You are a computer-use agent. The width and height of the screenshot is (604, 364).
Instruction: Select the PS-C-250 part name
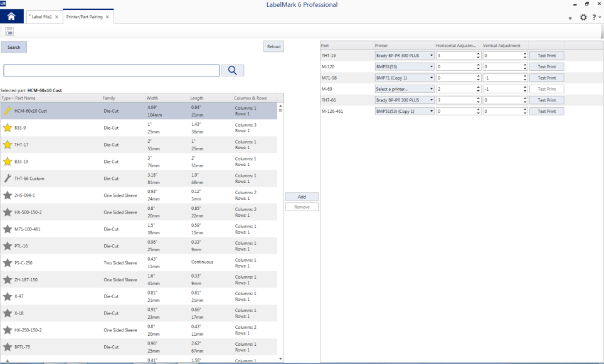point(23,263)
